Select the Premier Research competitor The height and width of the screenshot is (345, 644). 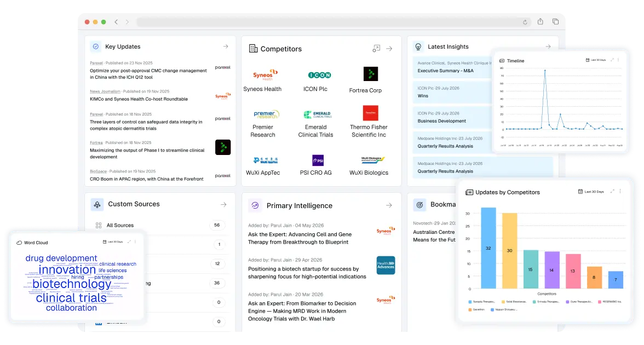(263, 123)
